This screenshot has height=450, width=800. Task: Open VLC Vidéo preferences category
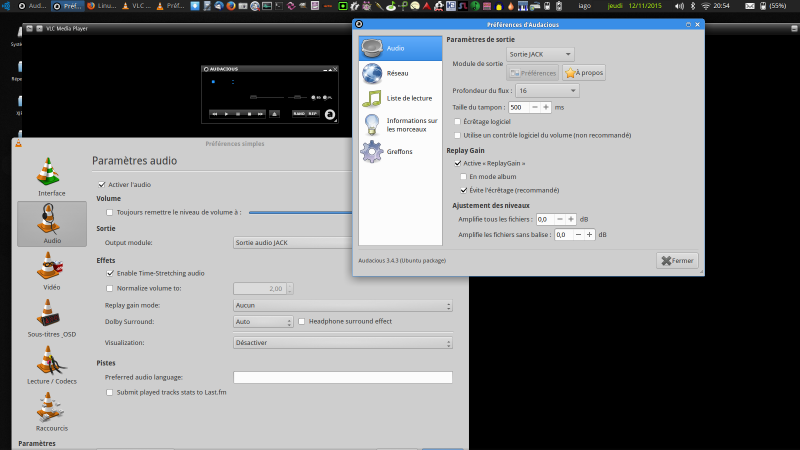(x=51, y=269)
